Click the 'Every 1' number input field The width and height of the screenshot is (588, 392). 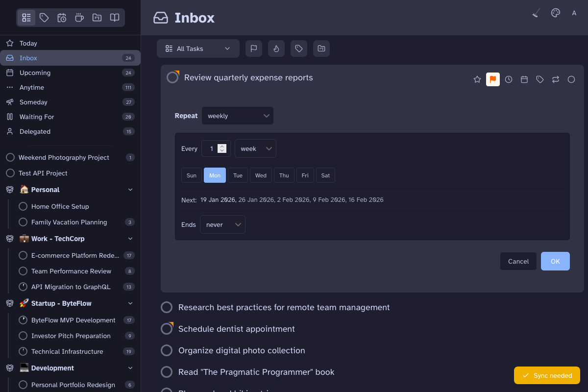(x=213, y=148)
